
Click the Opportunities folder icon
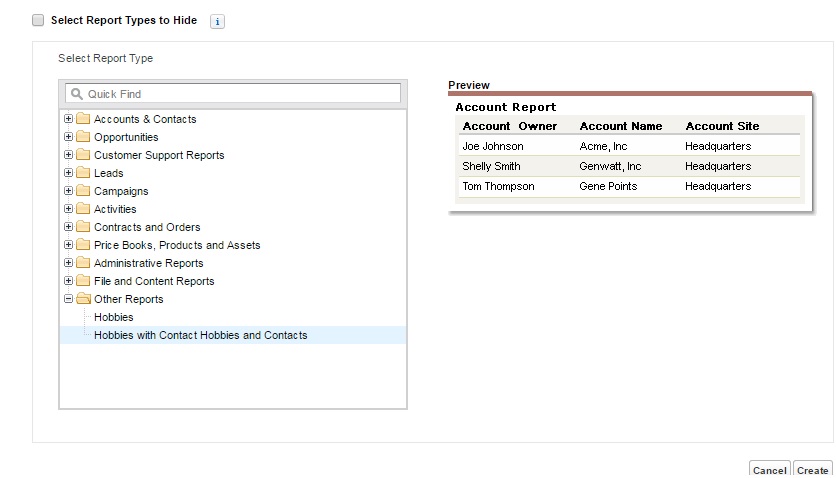[83, 137]
